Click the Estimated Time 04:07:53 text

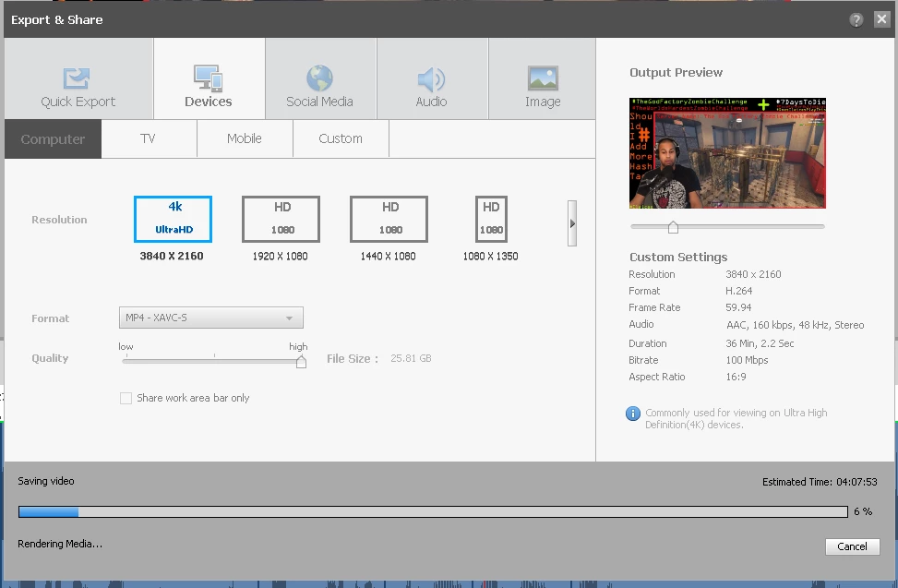tap(820, 482)
